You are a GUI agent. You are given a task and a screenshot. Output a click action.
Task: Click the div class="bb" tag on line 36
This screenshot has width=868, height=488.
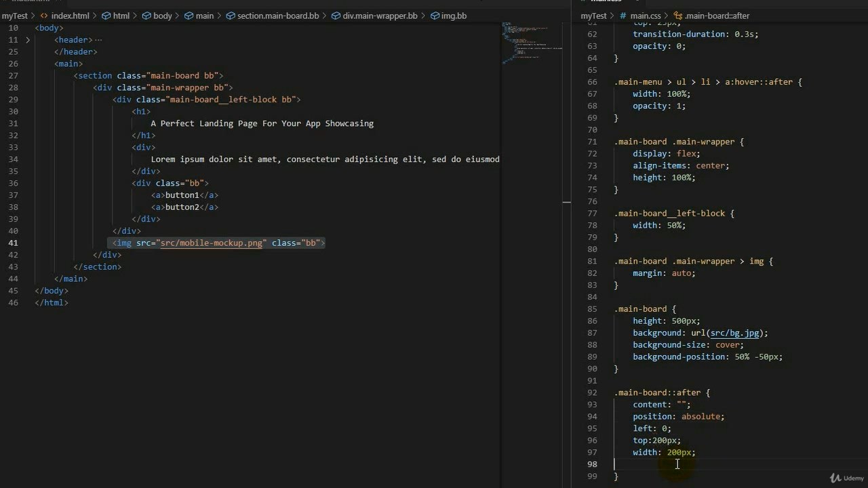pos(170,183)
